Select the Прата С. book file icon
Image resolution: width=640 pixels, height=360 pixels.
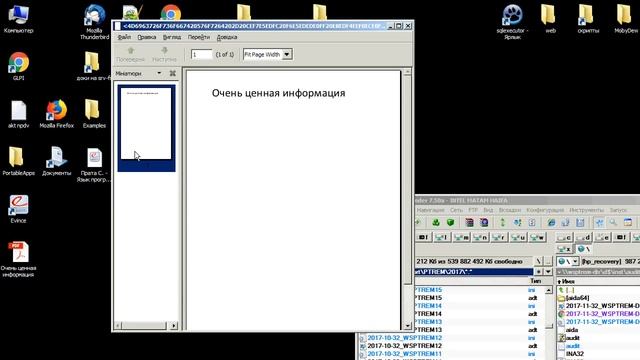[x=94, y=165]
